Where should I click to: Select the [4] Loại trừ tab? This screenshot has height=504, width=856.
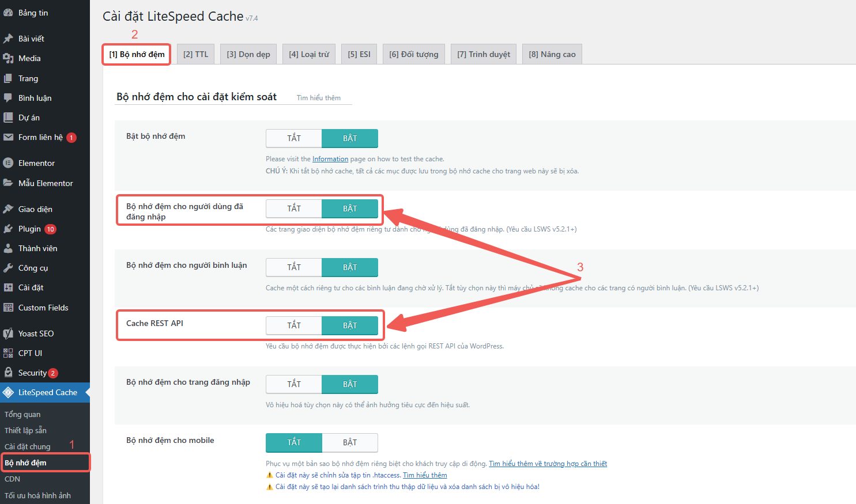[308, 54]
